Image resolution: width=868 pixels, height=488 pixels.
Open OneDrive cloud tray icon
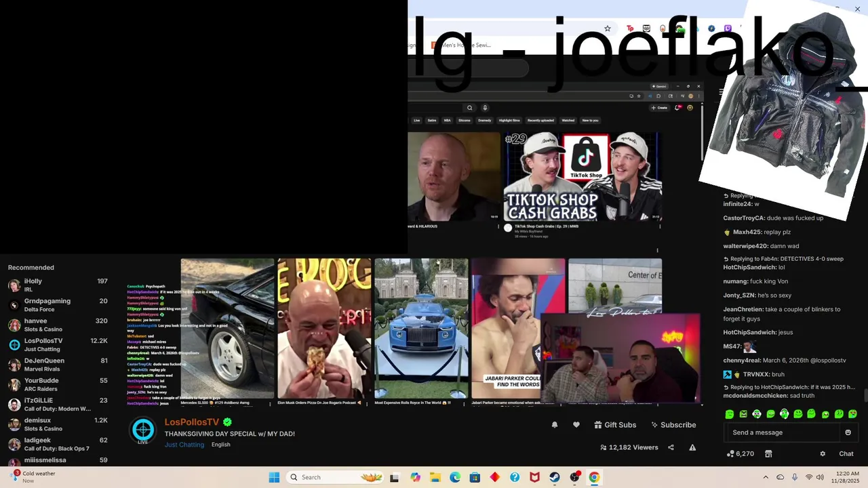coord(781,477)
